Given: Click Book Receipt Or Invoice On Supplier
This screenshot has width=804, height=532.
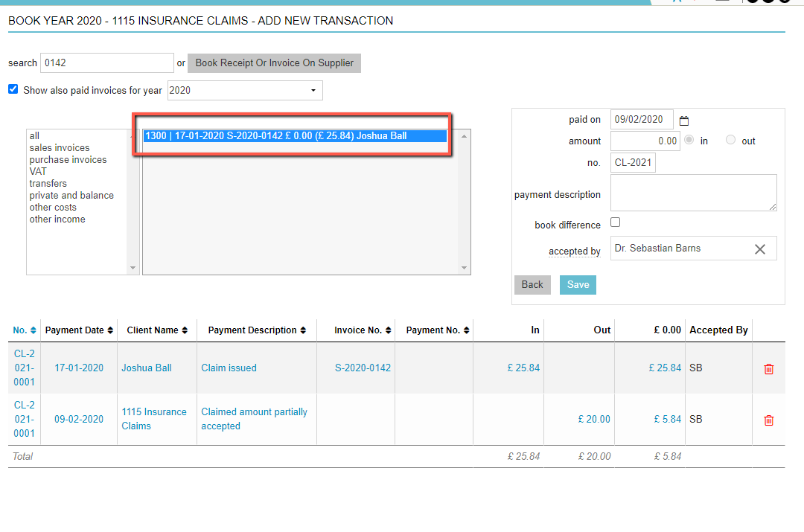Looking at the screenshot, I should (274, 63).
